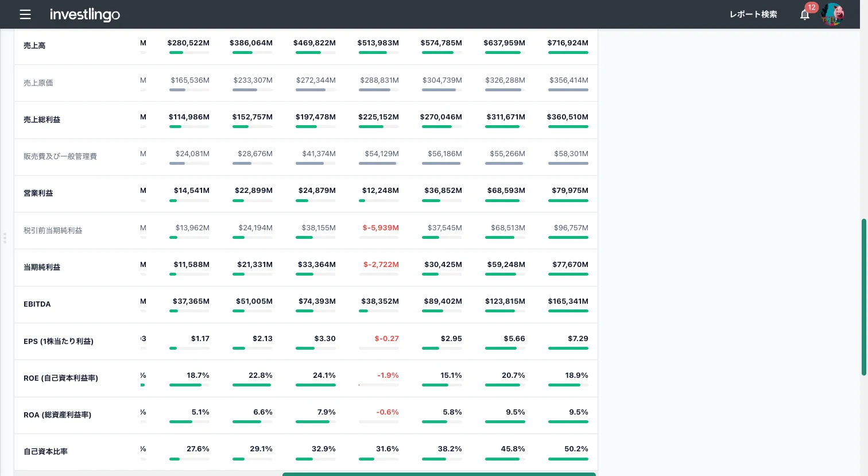Click the ROE -1.9% value
This screenshot has height=476, width=868.
click(x=388, y=376)
